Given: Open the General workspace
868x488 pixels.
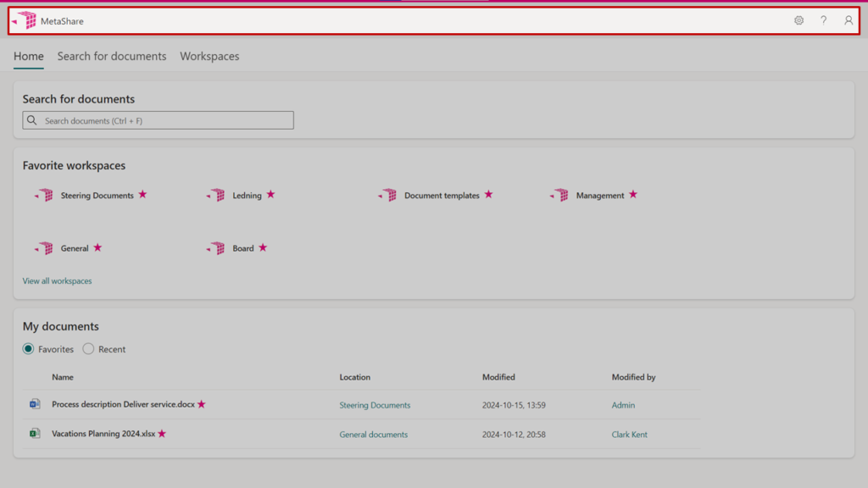Looking at the screenshot, I should point(74,248).
